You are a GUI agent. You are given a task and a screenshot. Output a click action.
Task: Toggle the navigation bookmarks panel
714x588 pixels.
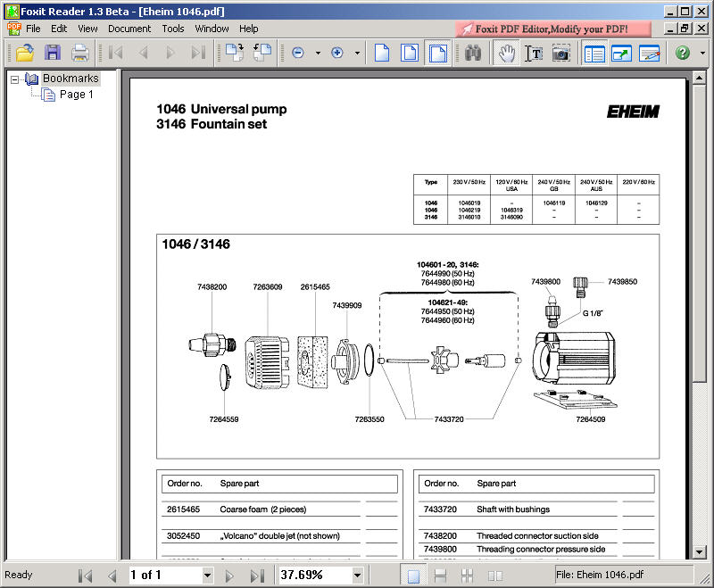(594, 53)
